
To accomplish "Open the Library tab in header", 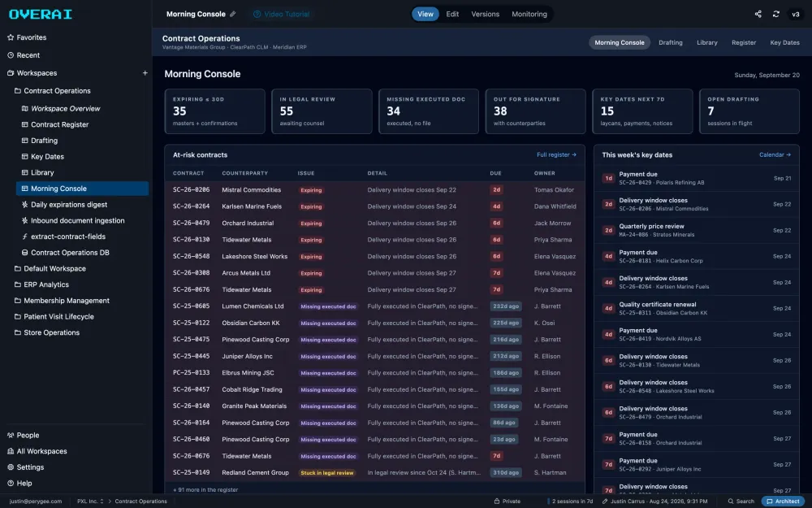I will coord(707,42).
